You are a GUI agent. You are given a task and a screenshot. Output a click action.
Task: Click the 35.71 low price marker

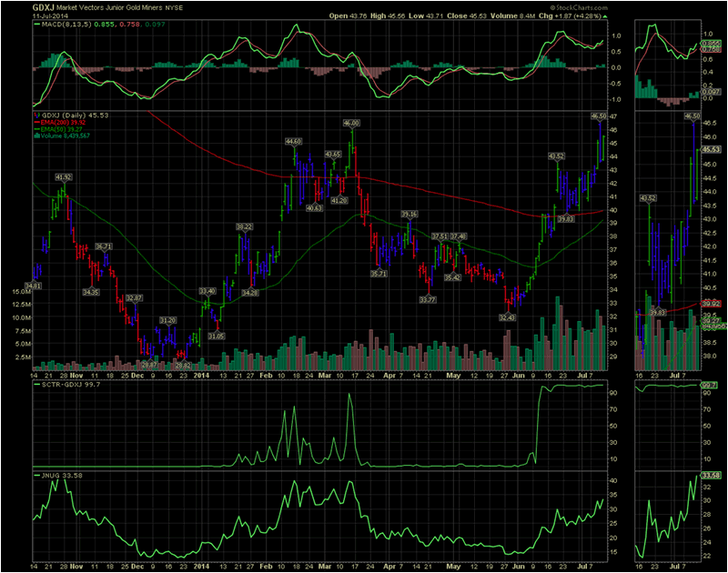pyautogui.click(x=379, y=274)
